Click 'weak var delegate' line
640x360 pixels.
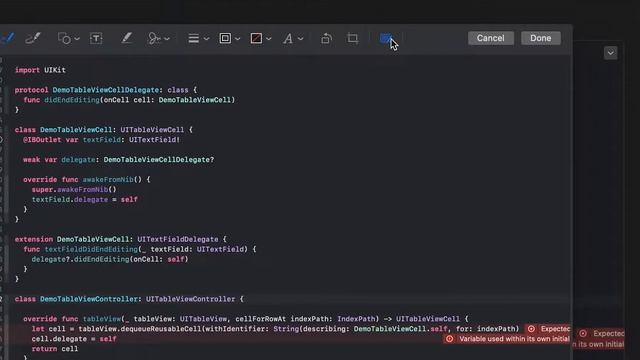(118, 160)
